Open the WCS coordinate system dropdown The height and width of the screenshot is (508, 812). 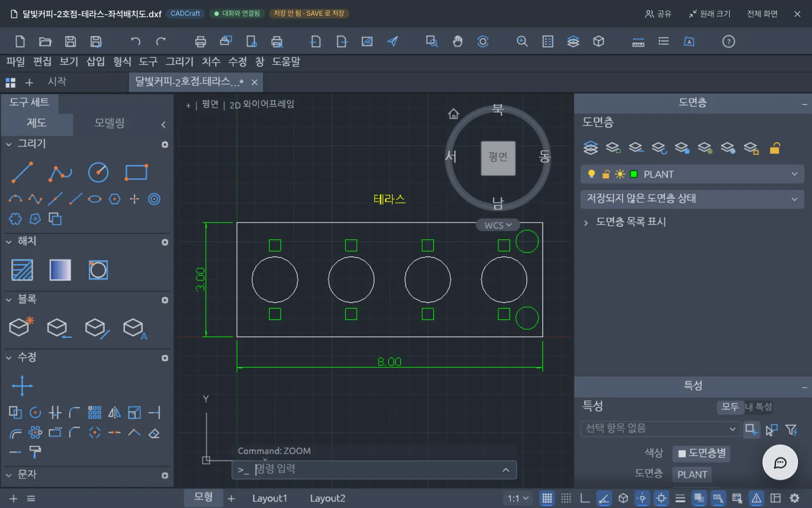click(498, 225)
